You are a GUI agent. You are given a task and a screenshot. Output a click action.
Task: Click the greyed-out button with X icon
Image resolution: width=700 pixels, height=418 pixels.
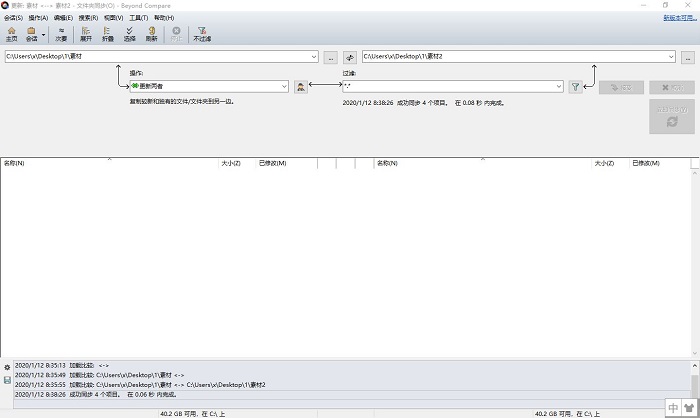[x=672, y=87]
